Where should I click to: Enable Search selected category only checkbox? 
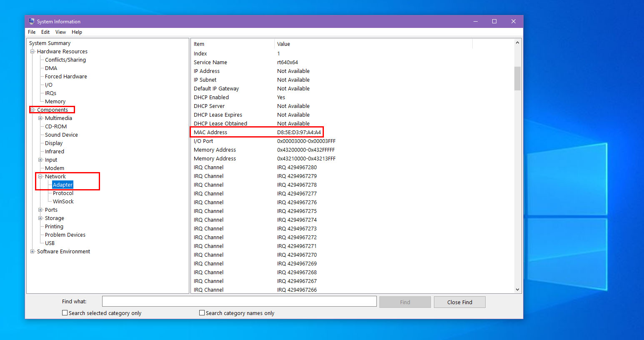coord(65,313)
